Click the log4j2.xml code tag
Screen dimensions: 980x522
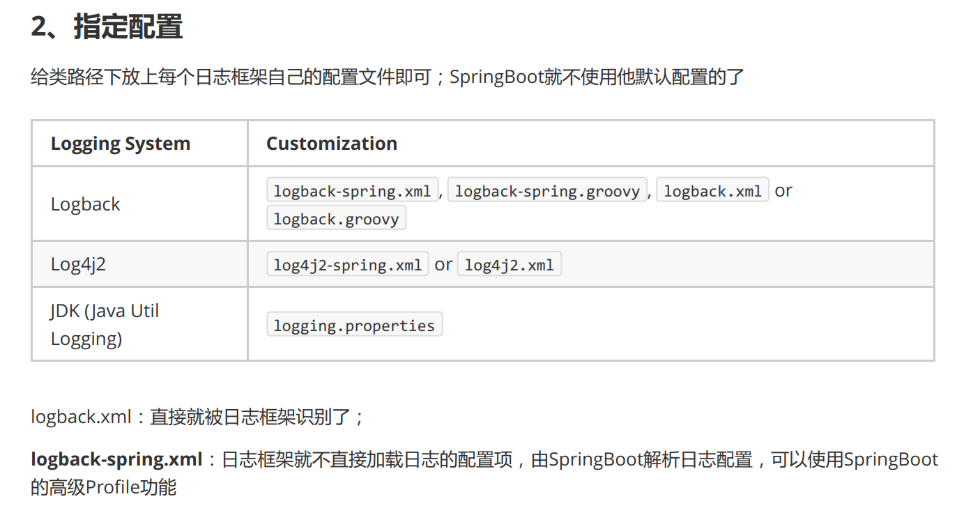pyautogui.click(x=509, y=265)
